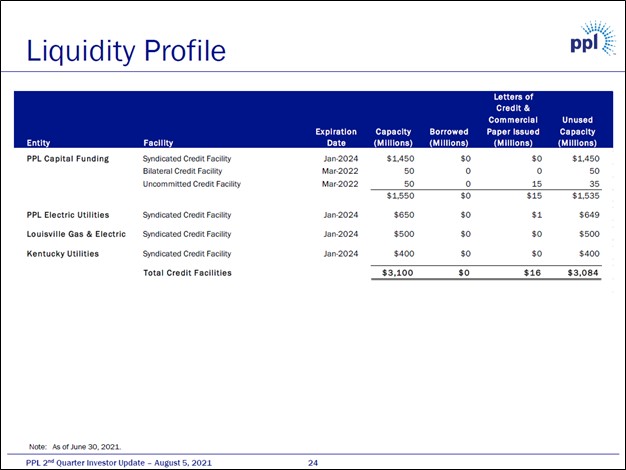The image size is (626, 470).
Task: Select the PPL Electric Utilities entity label
Action: 68,215
